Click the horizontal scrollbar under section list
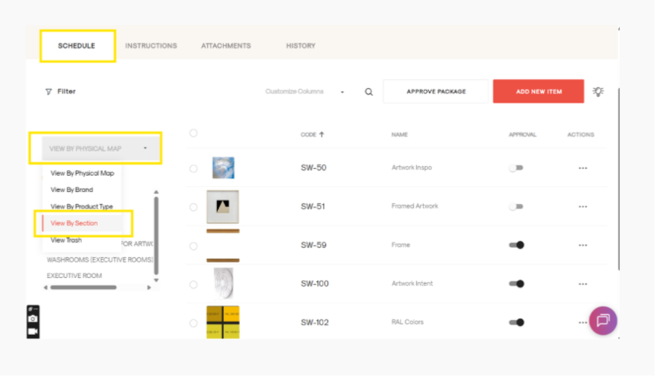655x376 pixels. (x=84, y=287)
